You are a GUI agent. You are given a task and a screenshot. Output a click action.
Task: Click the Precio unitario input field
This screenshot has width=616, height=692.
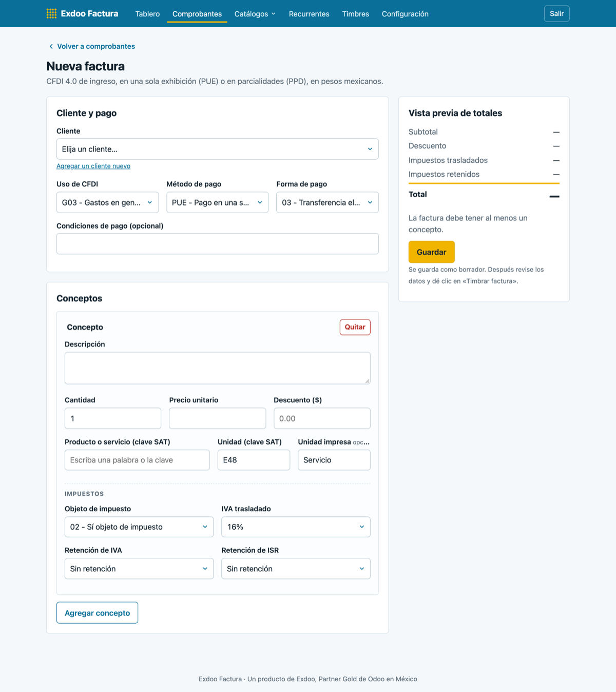(218, 418)
